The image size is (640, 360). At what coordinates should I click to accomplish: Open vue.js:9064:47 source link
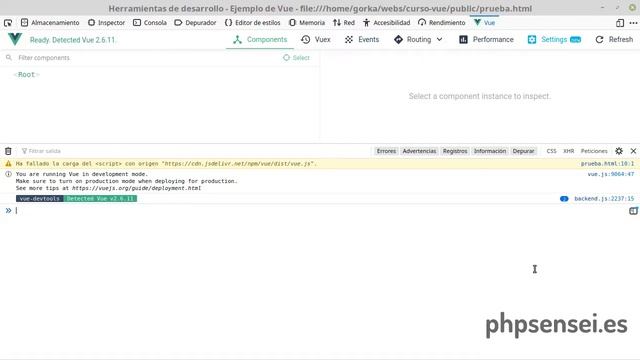pyautogui.click(x=611, y=174)
